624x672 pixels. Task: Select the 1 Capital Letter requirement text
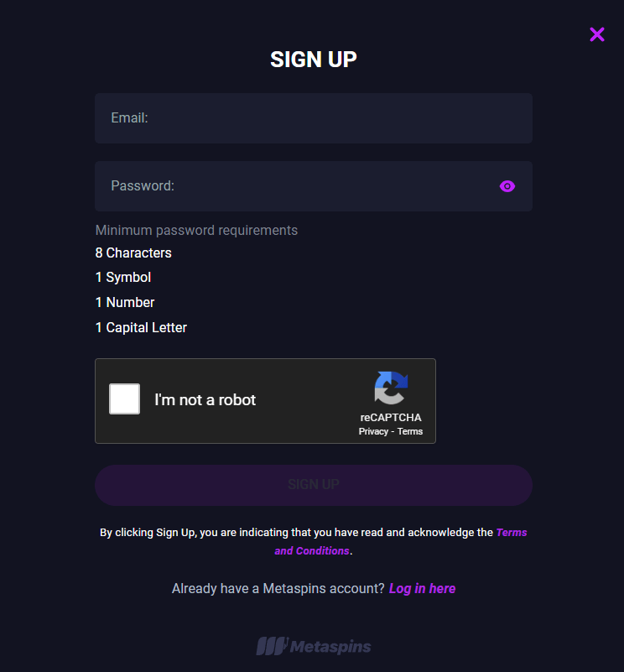(141, 327)
